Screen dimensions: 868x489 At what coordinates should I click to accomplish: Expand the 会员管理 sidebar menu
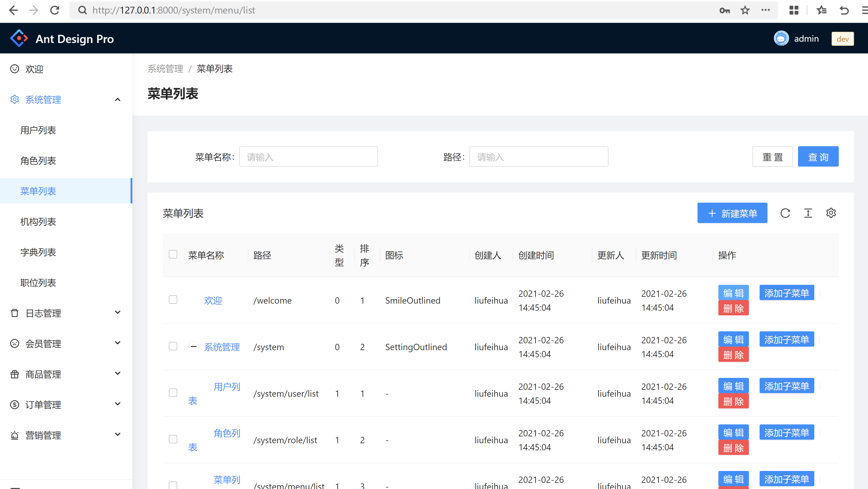tap(118, 343)
